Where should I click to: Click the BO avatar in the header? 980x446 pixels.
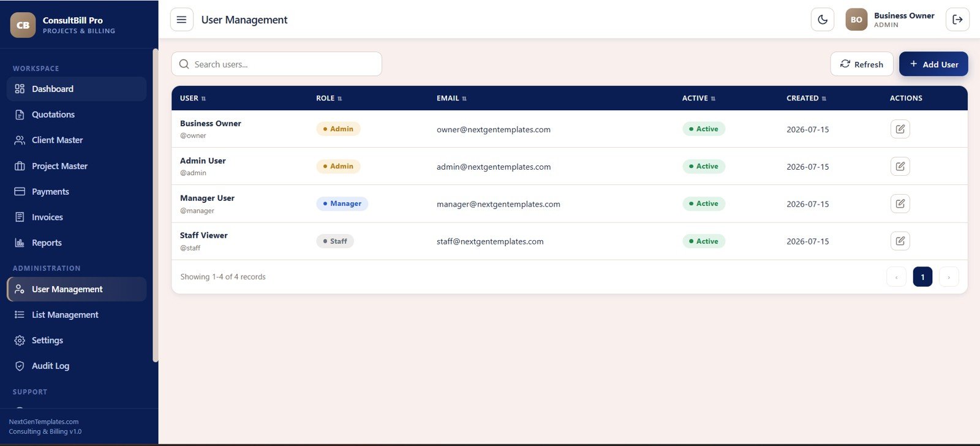[x=856, y=20]
